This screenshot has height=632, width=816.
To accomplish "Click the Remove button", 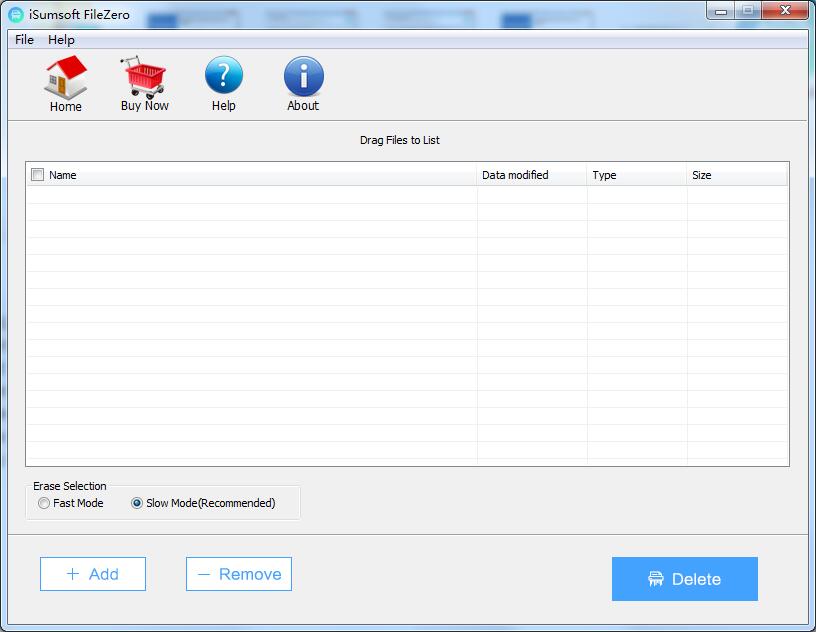I will coord(238,573).
